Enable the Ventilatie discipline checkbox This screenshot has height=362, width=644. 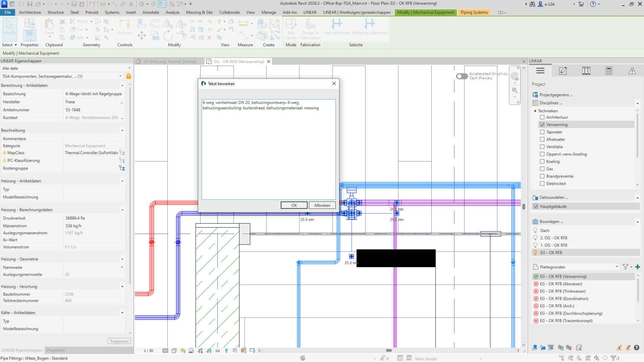coord(542,147)
